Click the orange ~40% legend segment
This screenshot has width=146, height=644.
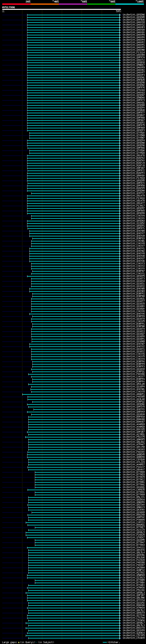point(45,4)
